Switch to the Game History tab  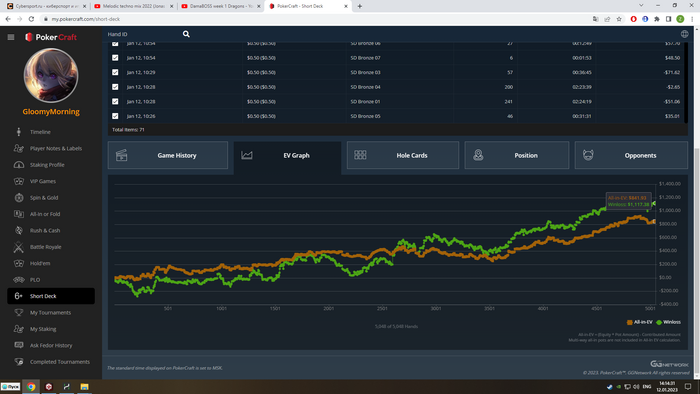pyautogui.click(x=168, y=155)
